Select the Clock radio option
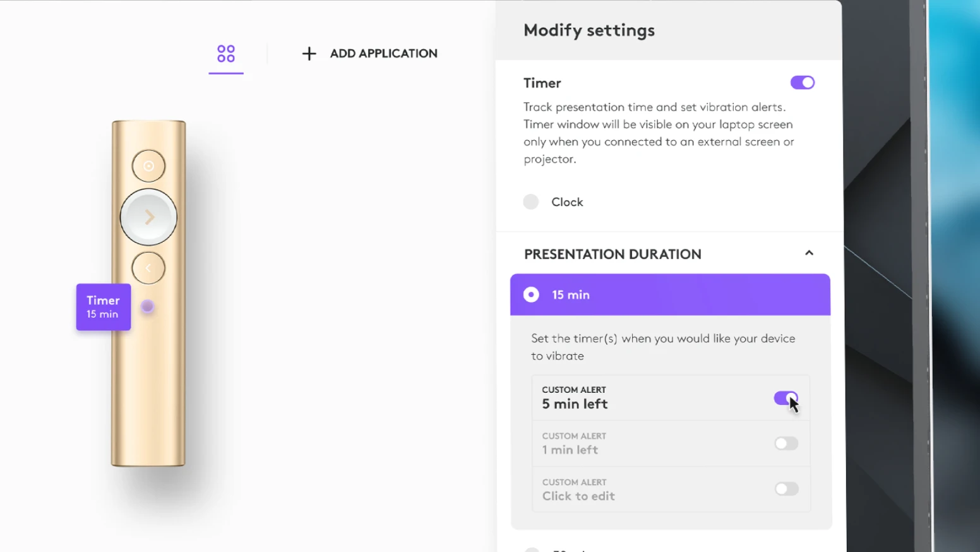Image resolution: width=980 pixels, height=552 pixels. tap(531, 202)
